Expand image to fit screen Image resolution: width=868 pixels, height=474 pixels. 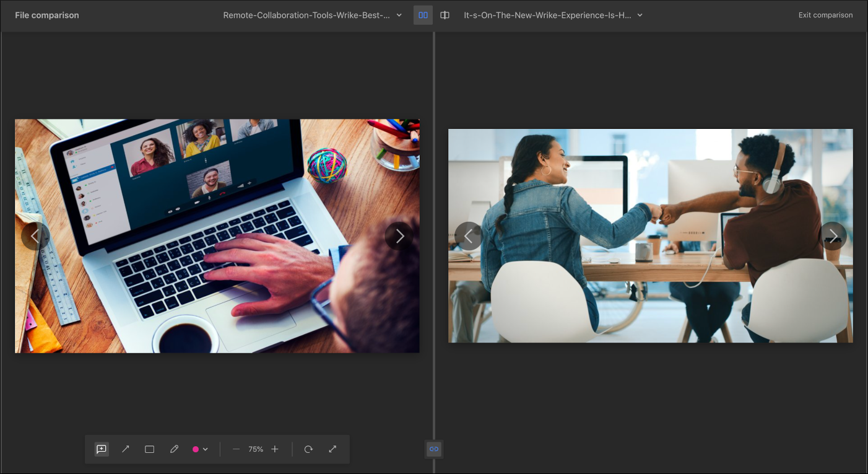tap(332, 449)
